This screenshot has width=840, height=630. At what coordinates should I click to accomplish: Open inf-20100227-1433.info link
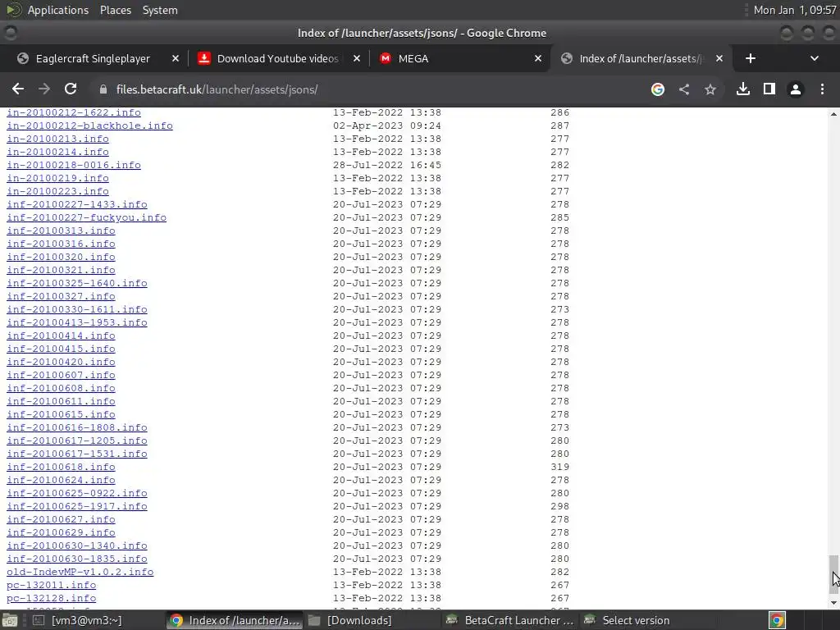[76, 204]
